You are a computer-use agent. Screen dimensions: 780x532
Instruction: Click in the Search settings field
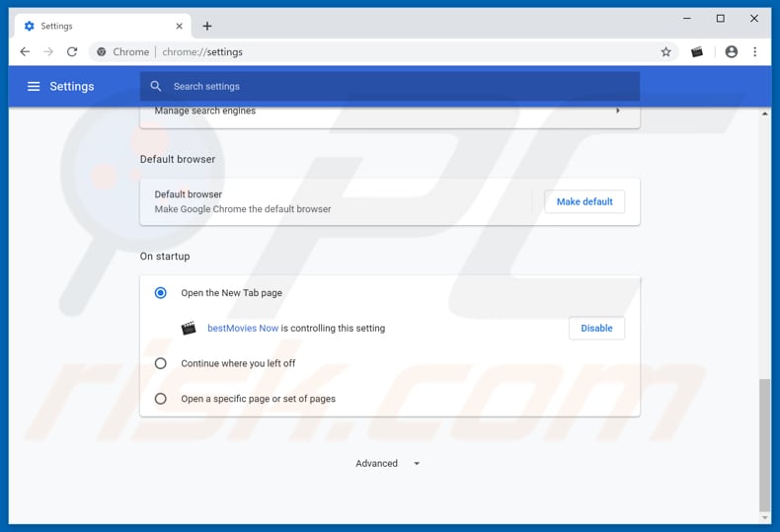pyautogui.click(x=395, y=87)
